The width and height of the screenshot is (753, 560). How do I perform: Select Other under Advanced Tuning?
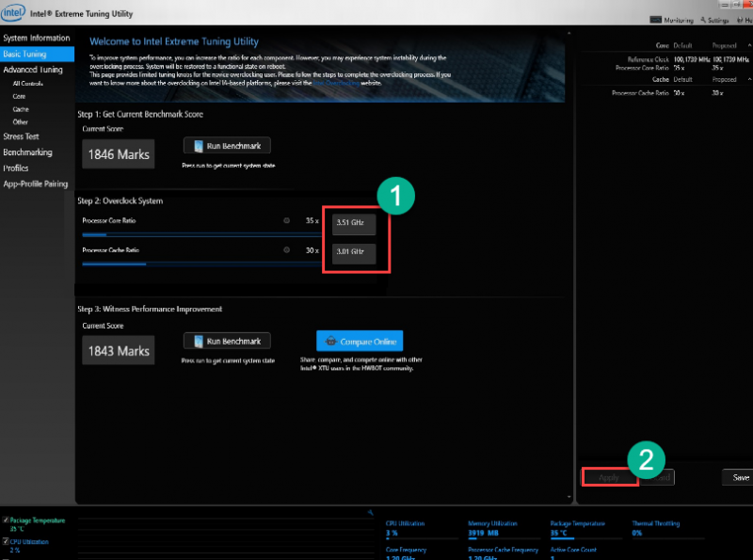pyautogui.click(x=20, y=122)
